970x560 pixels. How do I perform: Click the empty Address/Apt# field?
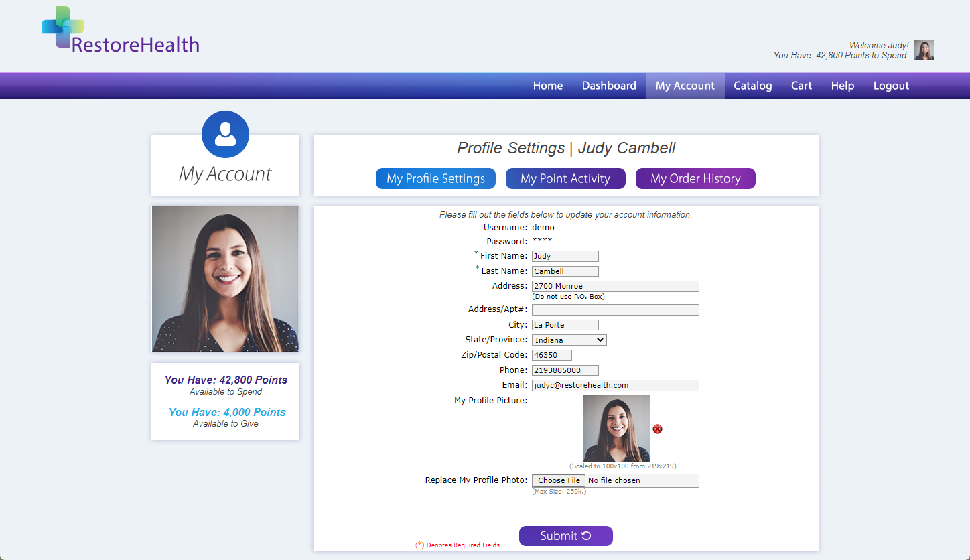tap(616, 309)
